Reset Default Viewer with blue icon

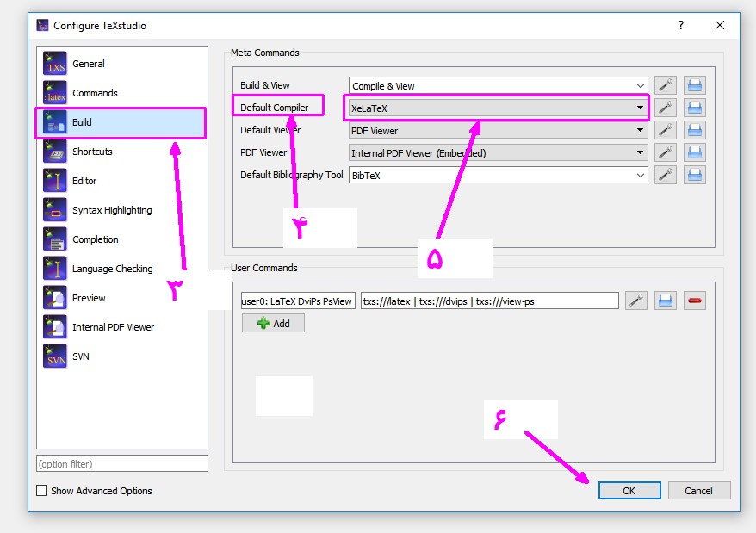695,130
